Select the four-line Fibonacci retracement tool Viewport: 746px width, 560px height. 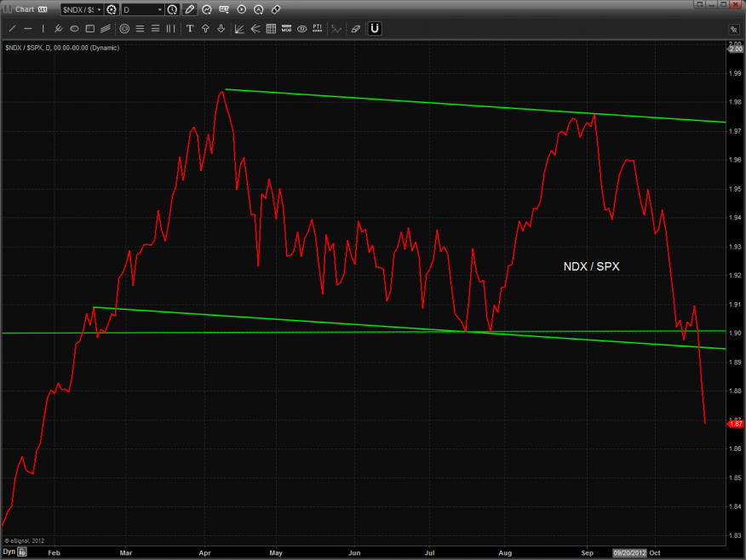pyautogui.click(x=140, y=29)
